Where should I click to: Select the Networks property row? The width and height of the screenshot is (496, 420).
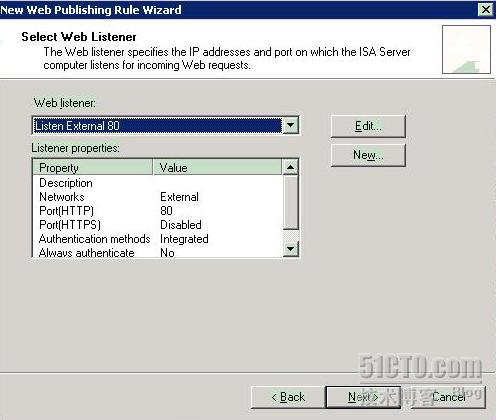(x=158, y=197)
